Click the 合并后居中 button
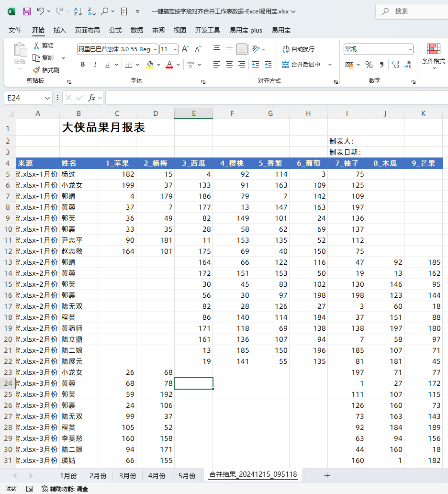 pyautogui.click(x=301, y=65)
